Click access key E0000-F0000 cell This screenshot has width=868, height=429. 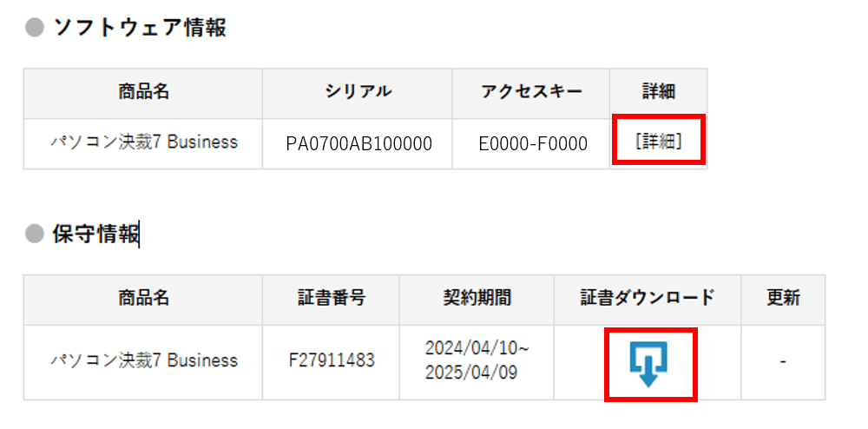(x=533, y=144)
